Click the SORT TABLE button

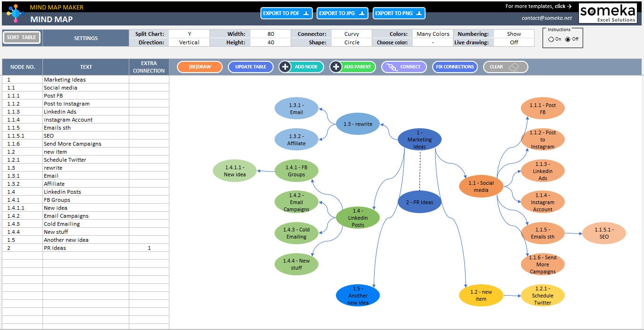tap(21, 37)
